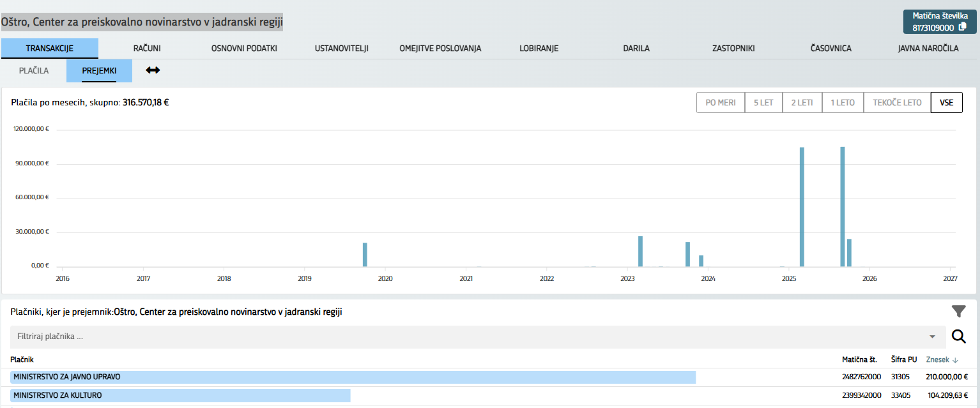Click the magnifying glass search icon
Image resolution: width=980 pixels, height=408 pixels.
click(958, 336)
